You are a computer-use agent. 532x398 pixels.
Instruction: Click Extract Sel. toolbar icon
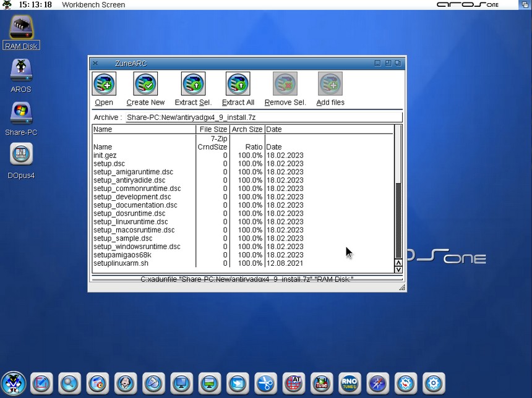coord(193,84)
